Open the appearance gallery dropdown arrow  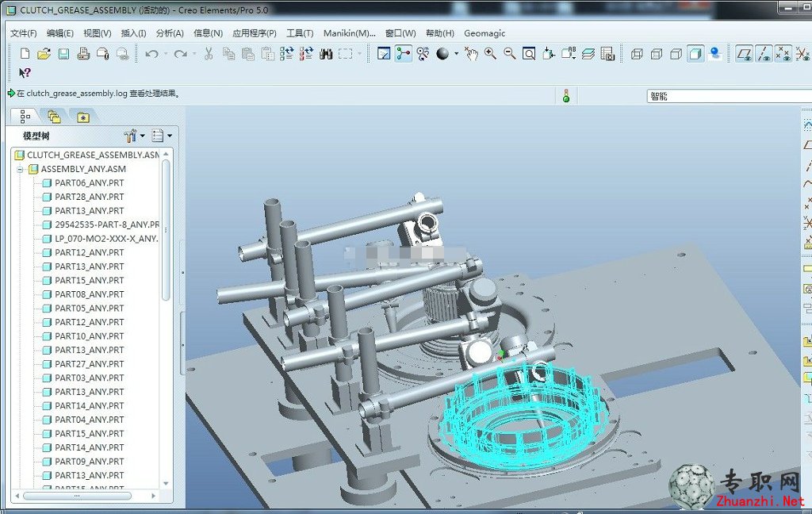coord(456,53)
